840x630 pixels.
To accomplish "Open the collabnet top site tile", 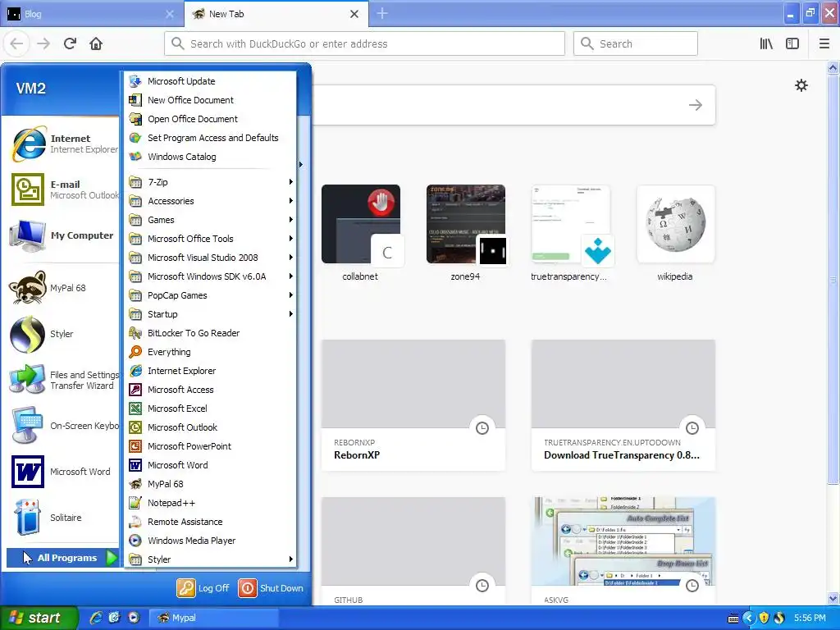I will (361, 232).
